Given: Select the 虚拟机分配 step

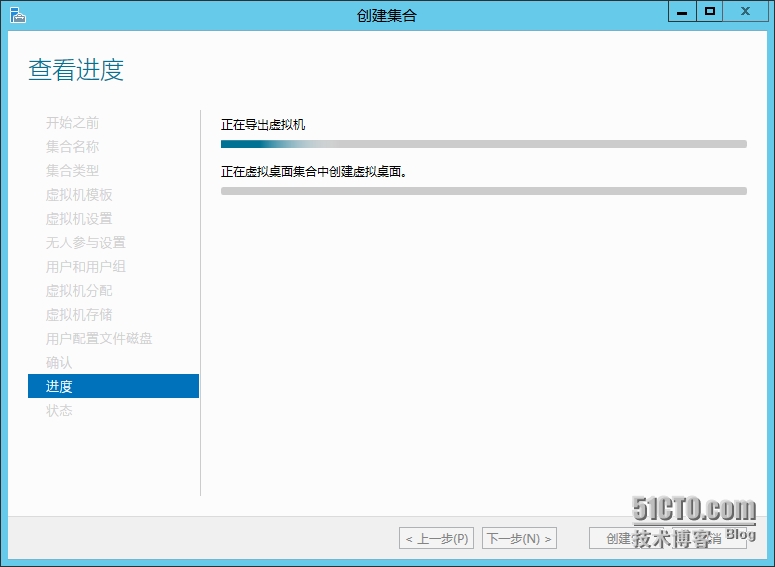Looking at the screenshot, I should click(79, 291).
